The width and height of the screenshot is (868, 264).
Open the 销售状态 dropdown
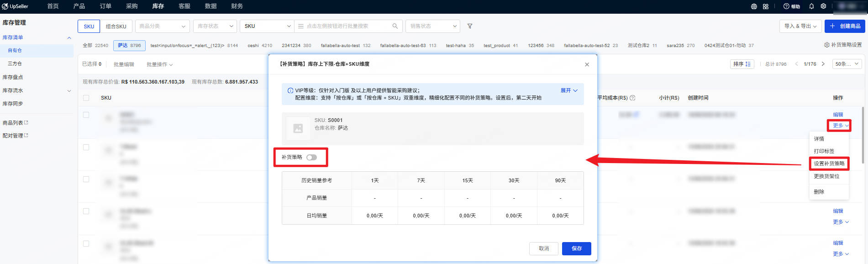click(x=433, y=26)
